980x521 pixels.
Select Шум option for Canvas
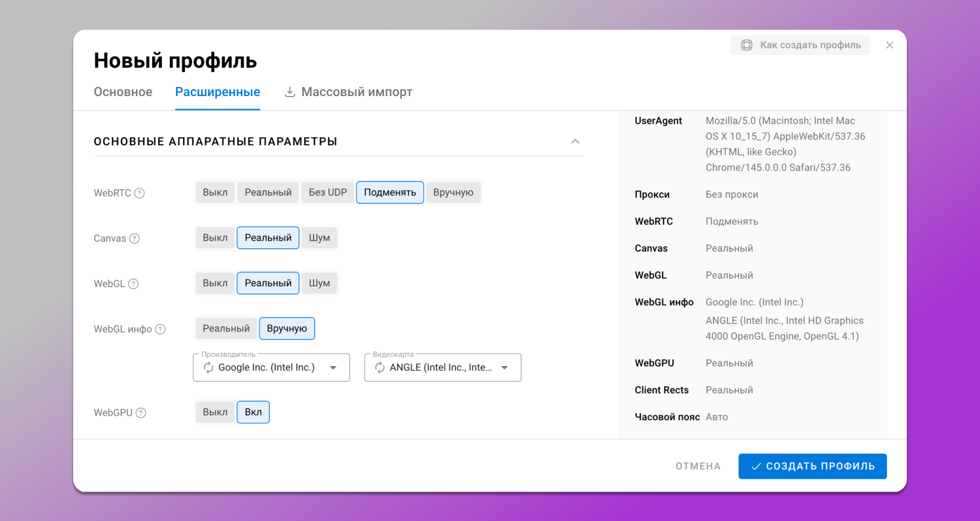(319, 238)
